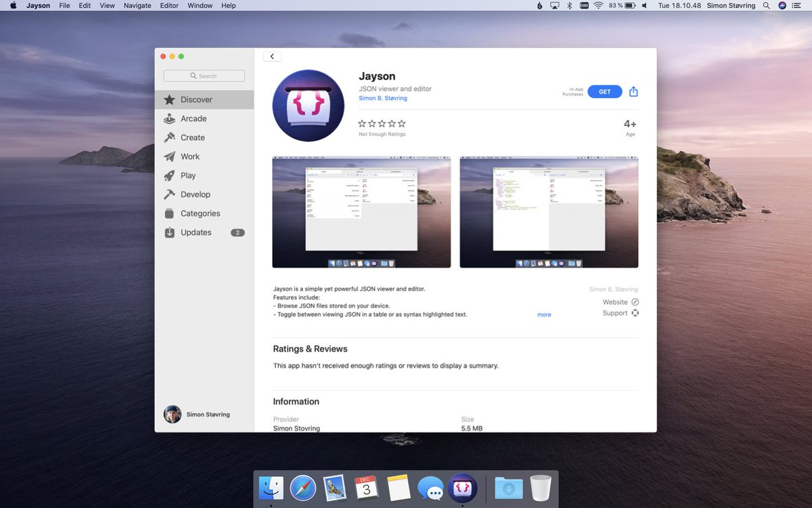
Task: Open Simon B. Støvring developer link
Action: point(383,98)
